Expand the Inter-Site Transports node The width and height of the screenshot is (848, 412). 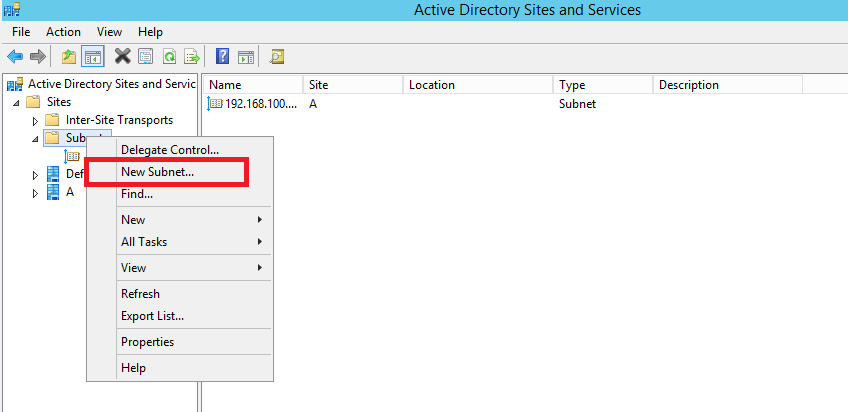pos(36,121)
